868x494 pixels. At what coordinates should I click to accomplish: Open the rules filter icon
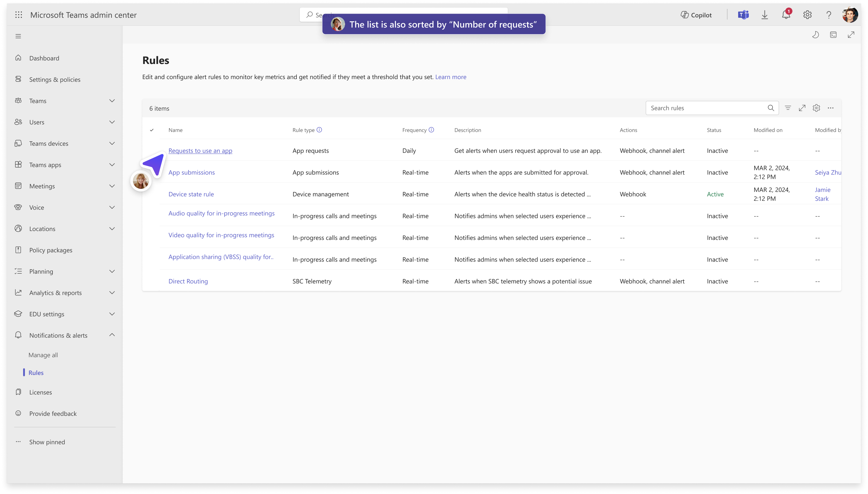pyautogui.click(x=788, y=108)
